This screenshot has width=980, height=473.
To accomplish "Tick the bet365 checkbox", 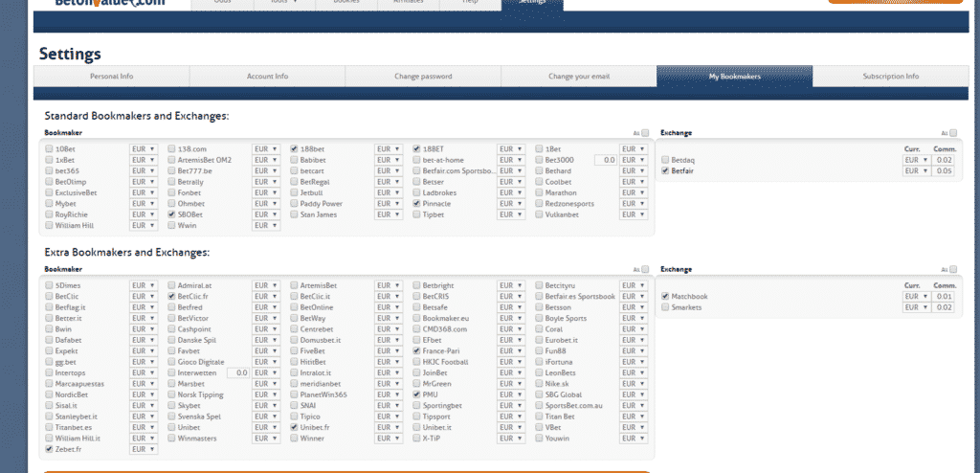I will pyautogui.click(x=49, y=170).
